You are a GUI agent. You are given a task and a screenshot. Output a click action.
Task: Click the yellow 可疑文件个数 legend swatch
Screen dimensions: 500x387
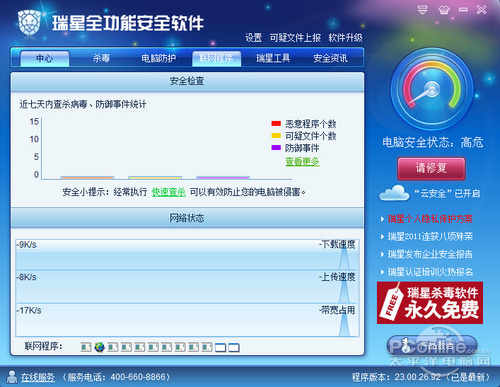click(276, 136)
